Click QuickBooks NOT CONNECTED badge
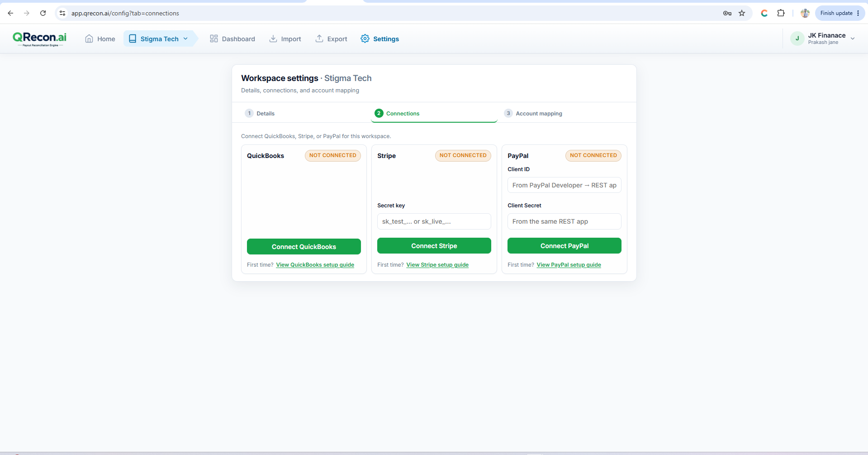The height and width of the screenshot is (455, 868). [x=333, y=155]
